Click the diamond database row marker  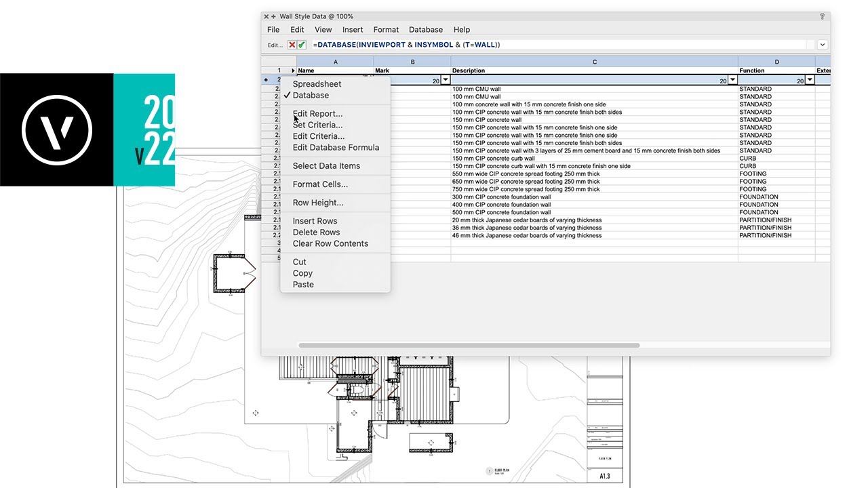(266, 80)
